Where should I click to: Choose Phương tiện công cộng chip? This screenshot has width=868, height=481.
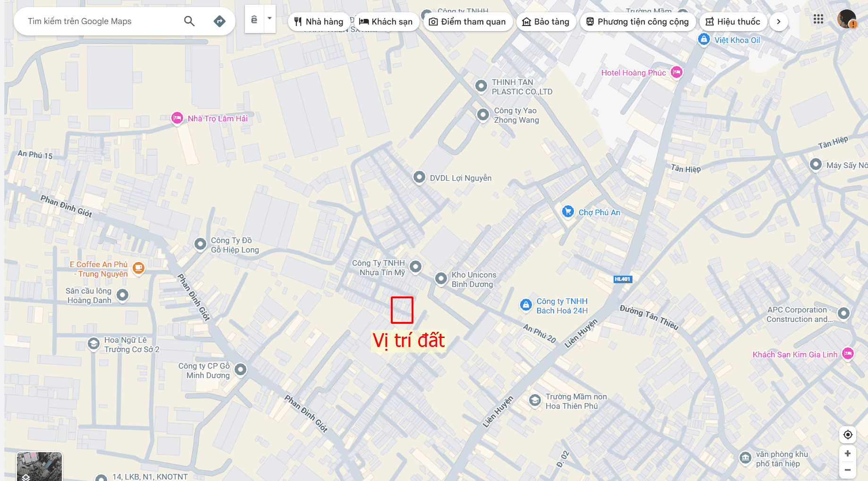pos(638,22)
